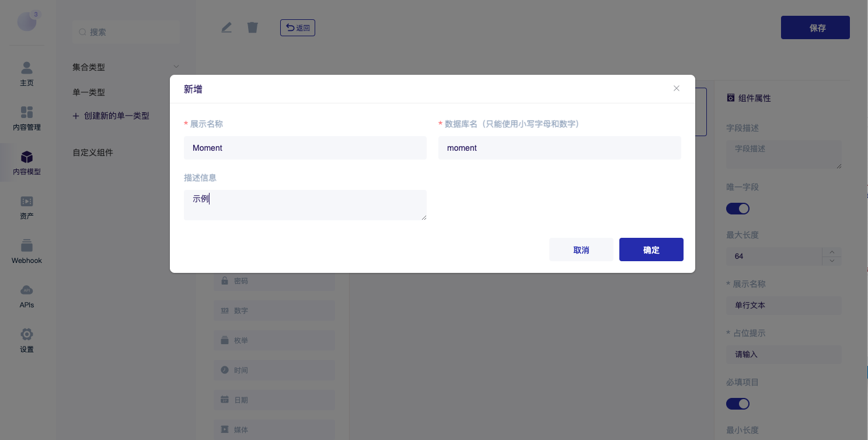Toggle the 必填项目 switch
Screen dimensions: 868x440
[738, 404]
